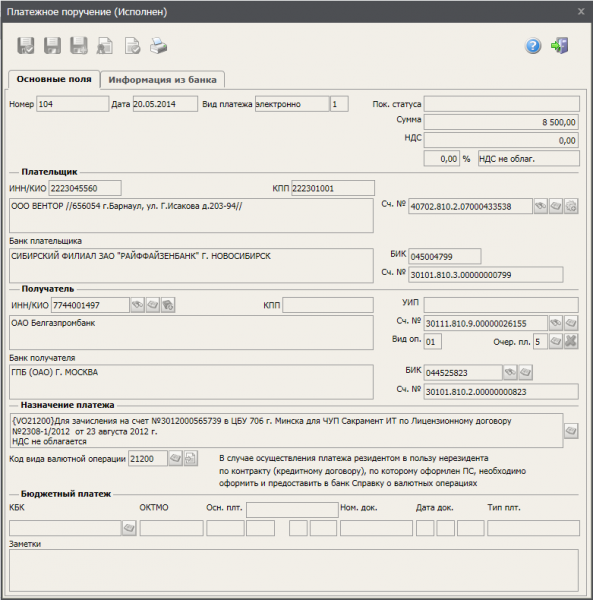Click the empty УИП field
The image size is (593, 600).
click(501, 305)
